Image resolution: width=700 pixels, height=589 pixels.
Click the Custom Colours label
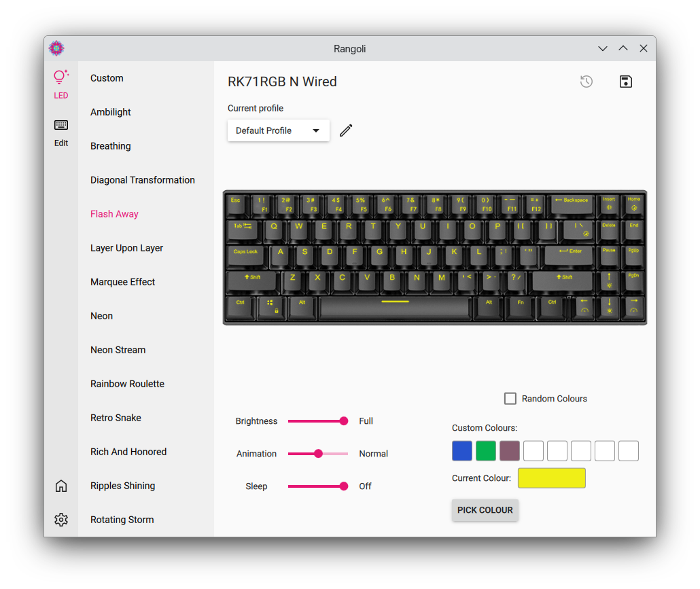click(485, 428)
